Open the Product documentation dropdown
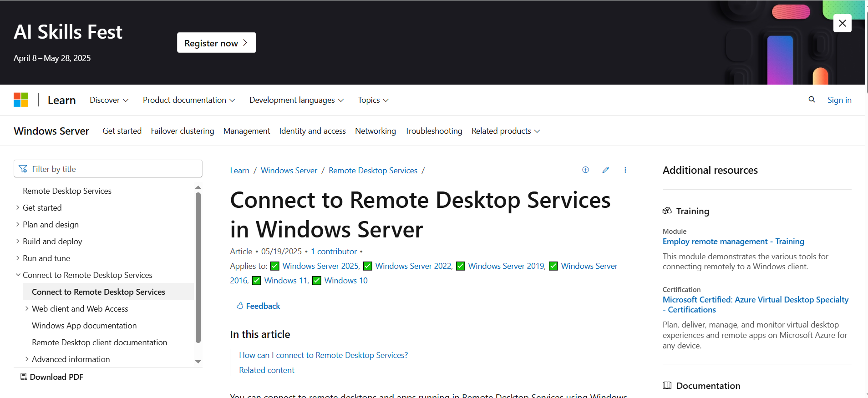 click(189, 100)
